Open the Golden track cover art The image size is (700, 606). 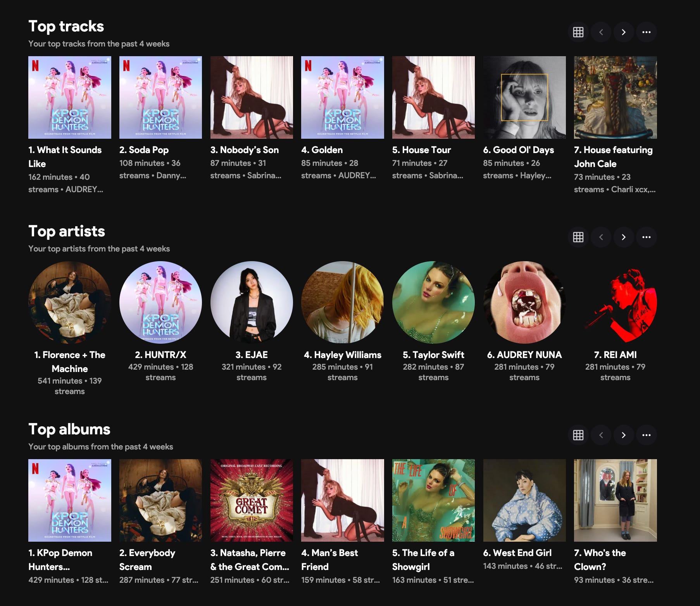pyautogui.click(x=343, y=97)
